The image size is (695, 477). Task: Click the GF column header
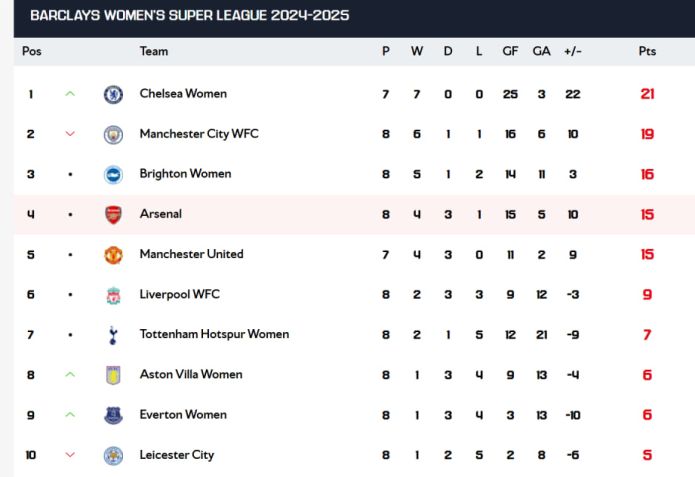(x=510, y=51)
